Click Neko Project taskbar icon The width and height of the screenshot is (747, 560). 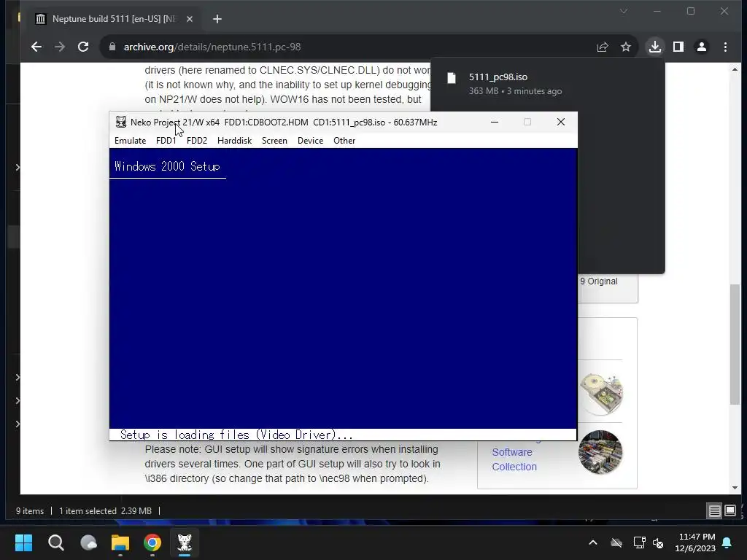tap(185, 542)
